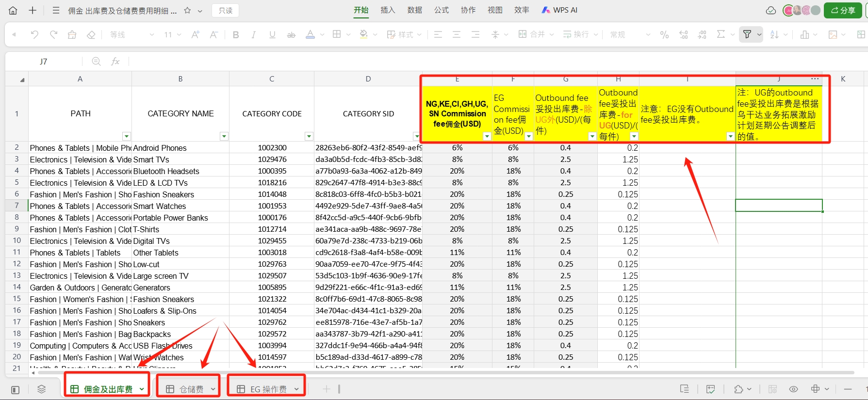Open the 插入 ribbon tab
Image resolution: width=868 pixels, height=400 pixels.
click(x=388, y=10)
